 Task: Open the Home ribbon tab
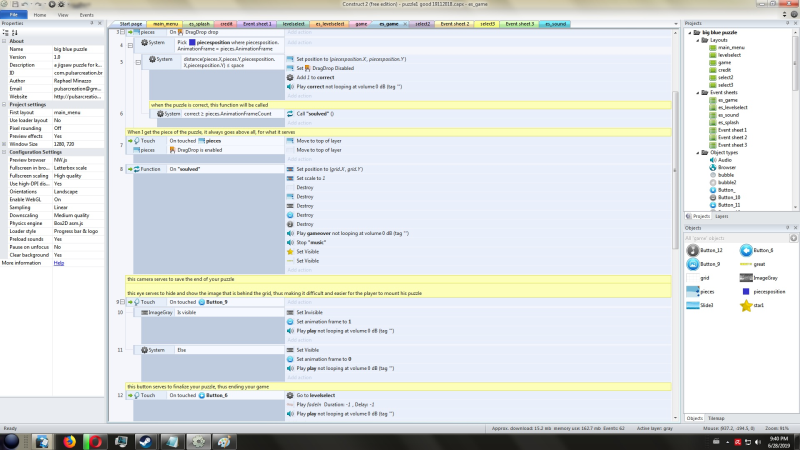tap(40, 15)
